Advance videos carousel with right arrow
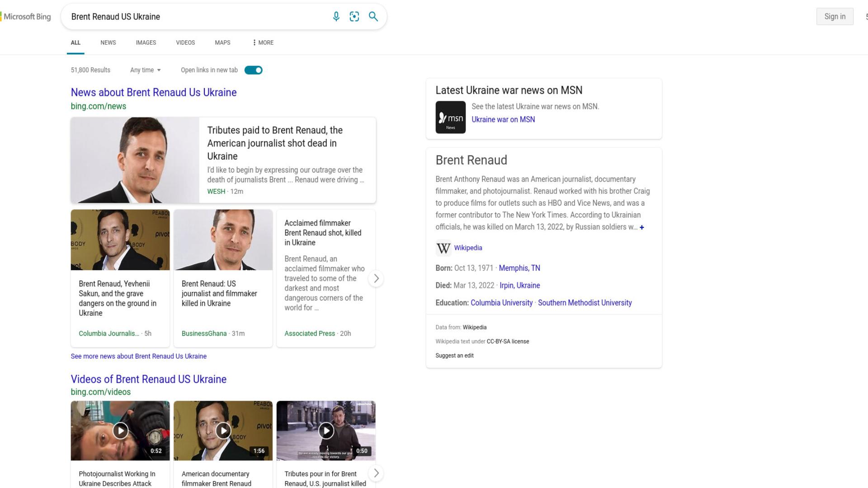Viewport: 868px width, 488px height. pyautogui.click(x=376, y=473)
